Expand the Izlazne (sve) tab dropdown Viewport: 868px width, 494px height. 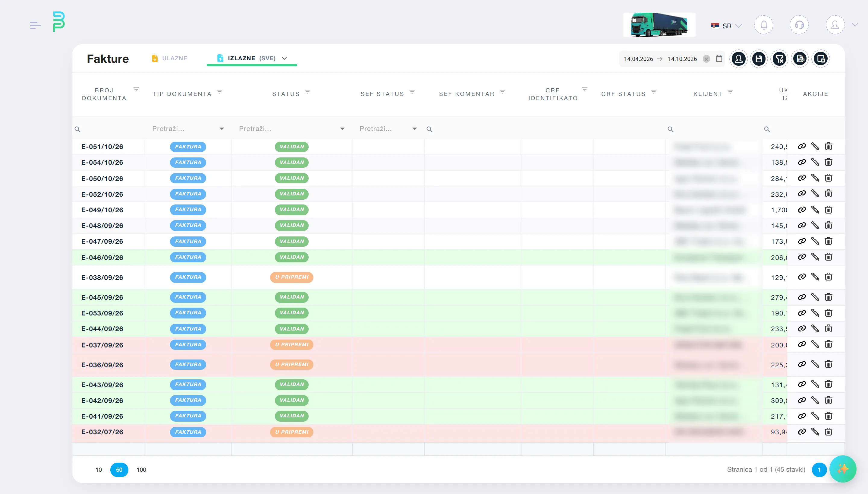click(x=285, y=59)
